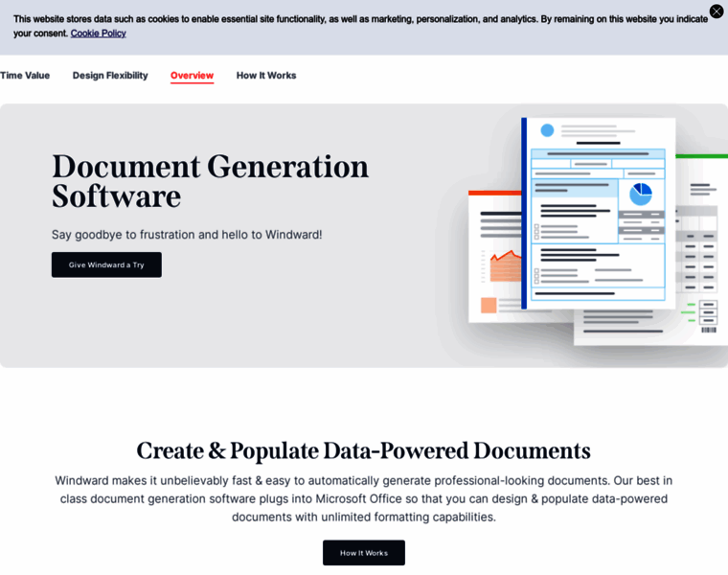Image resolution: width=728 pixels, height=575 pixels.
Task: Click the Give Windward a Try button
Action: tap(106, 264)
